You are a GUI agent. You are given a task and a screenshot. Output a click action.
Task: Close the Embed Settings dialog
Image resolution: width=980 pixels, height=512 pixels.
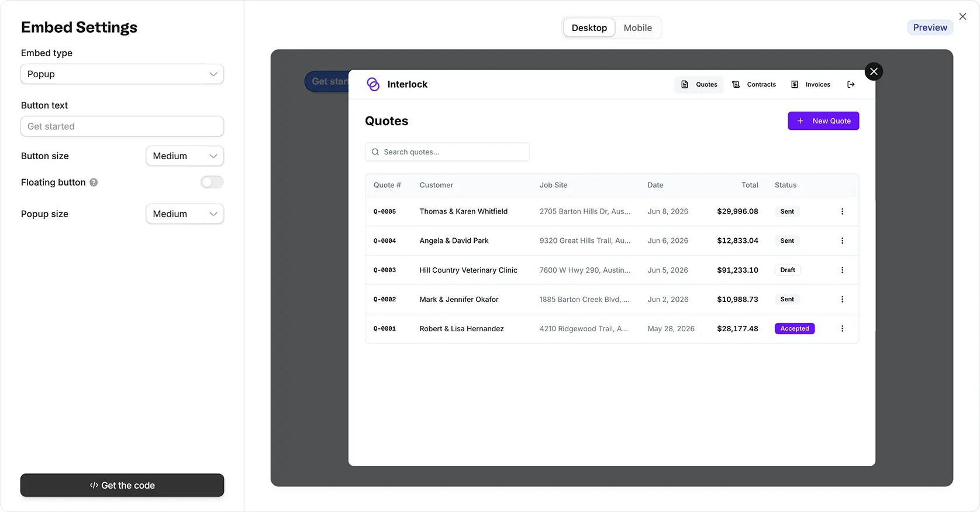coord(962,16)
